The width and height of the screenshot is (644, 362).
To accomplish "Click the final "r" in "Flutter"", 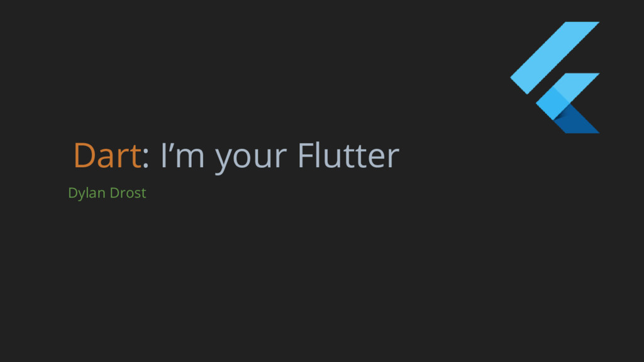I will click(393, 158).
